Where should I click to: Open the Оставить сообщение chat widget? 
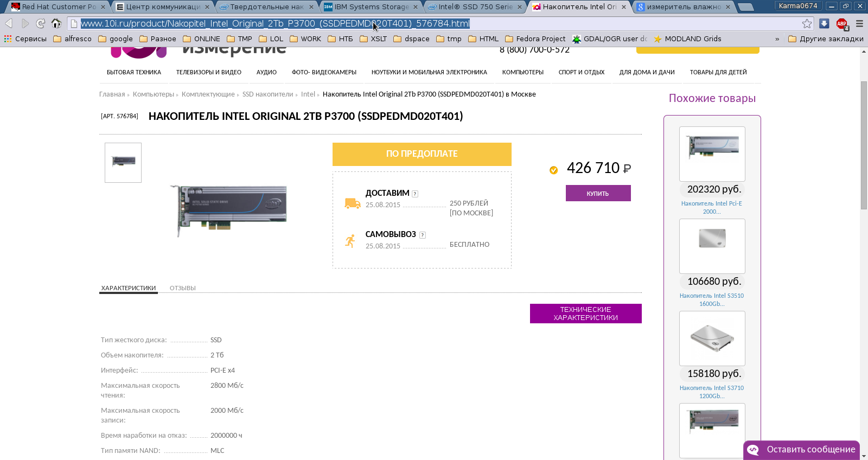point(802,450)
